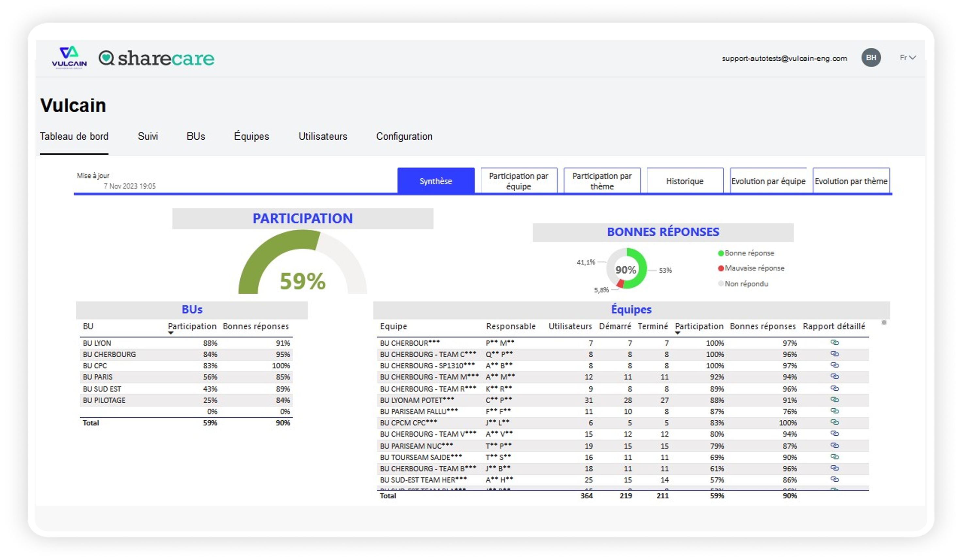This screenshot has height=560, width=961.
Task: Open the Configuration section
Action: pyautogui.click(x=404, y=136)
